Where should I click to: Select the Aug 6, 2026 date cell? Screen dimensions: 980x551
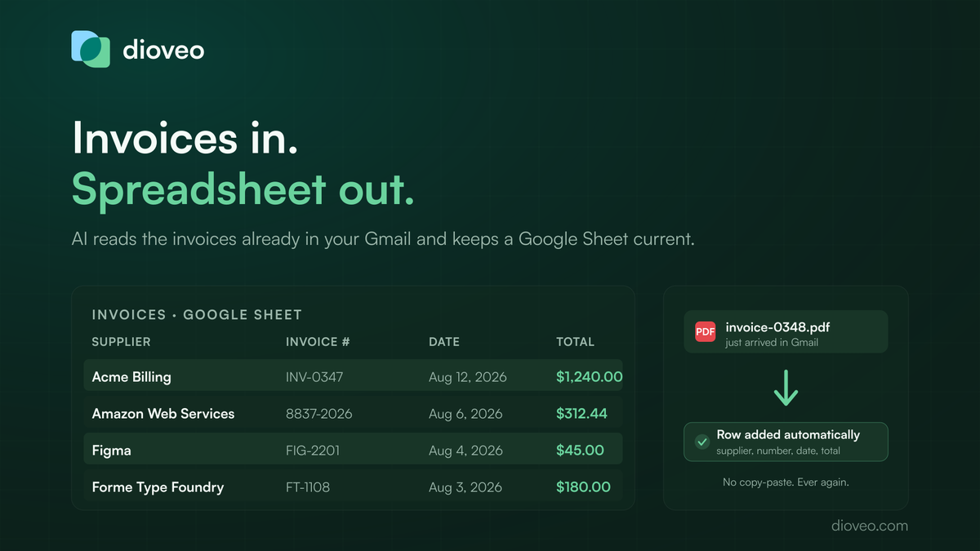coord(465,414)
